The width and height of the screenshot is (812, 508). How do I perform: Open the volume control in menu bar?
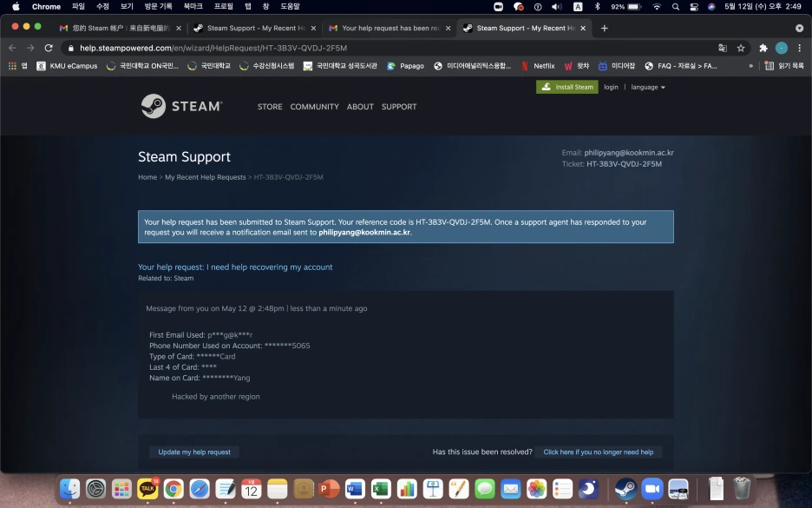pyautogui.click(x=557, y=7)
